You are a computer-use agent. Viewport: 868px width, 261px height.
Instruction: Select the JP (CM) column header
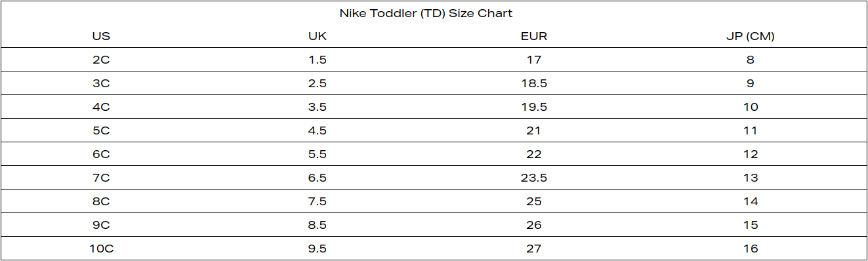pyautogui.click(x=751, y=36)
